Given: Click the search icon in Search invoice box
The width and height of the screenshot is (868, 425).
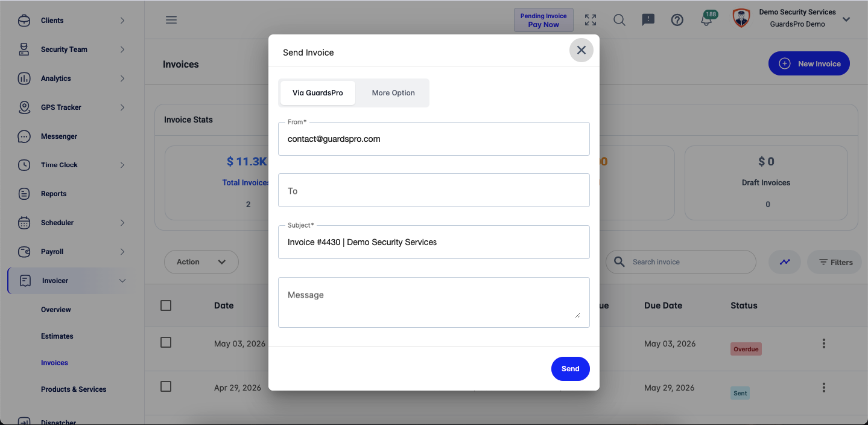Looking at the screenshot, I should 619,262.
